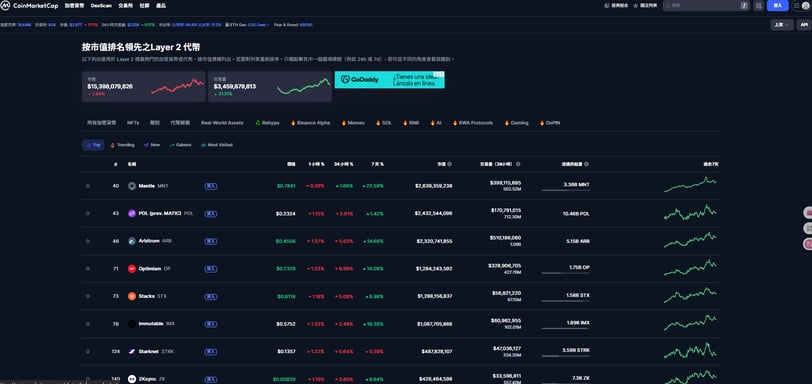Click the Stacks coin logo
The height and width of the screenshot is (384, 812).
click(x=132, y=297)
